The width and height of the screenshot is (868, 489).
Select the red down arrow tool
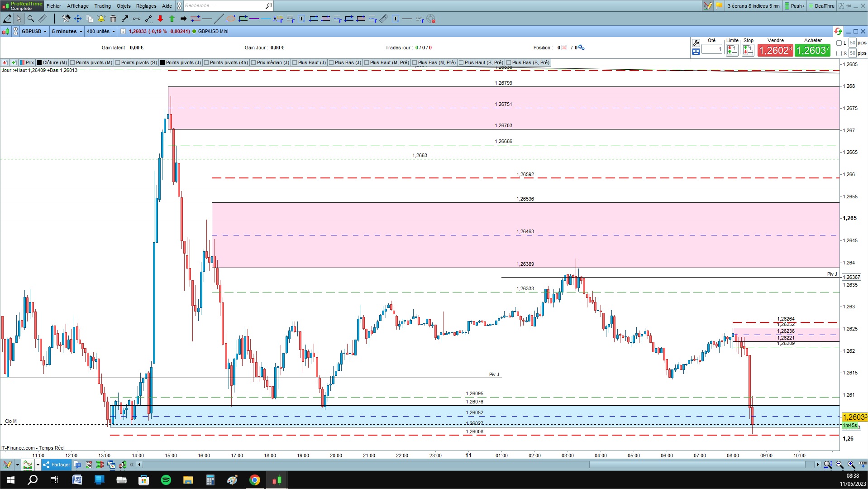click(x=160, y=19)
